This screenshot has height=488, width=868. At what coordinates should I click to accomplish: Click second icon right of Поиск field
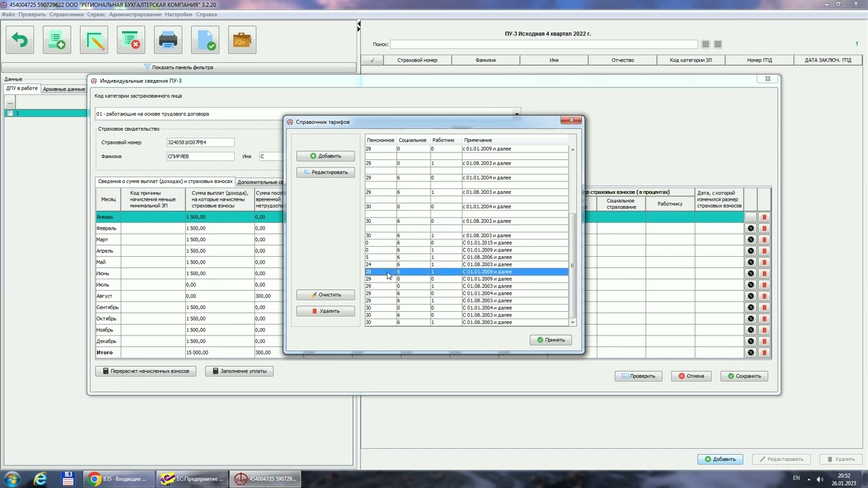click(x=718, y=45)
